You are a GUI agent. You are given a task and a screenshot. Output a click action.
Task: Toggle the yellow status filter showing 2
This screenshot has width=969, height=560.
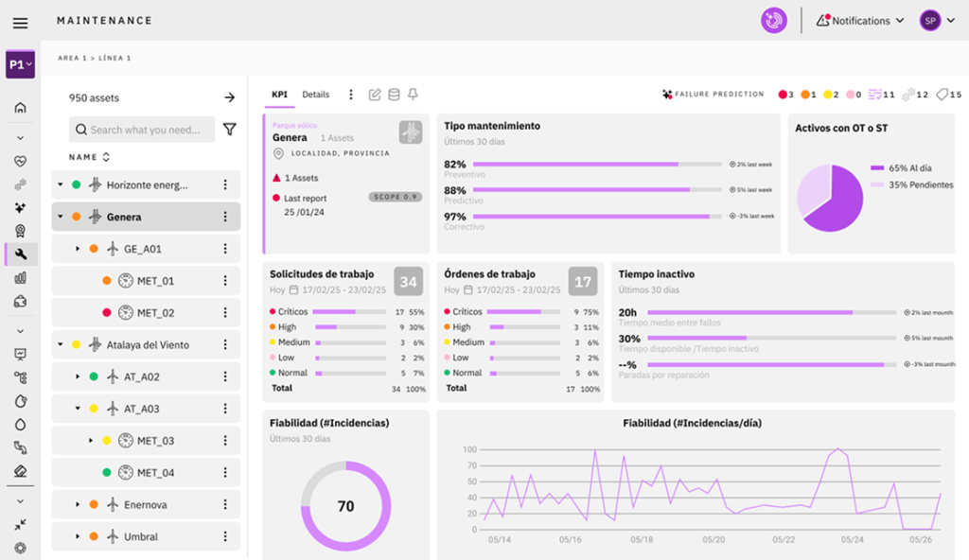coord(831,95)
